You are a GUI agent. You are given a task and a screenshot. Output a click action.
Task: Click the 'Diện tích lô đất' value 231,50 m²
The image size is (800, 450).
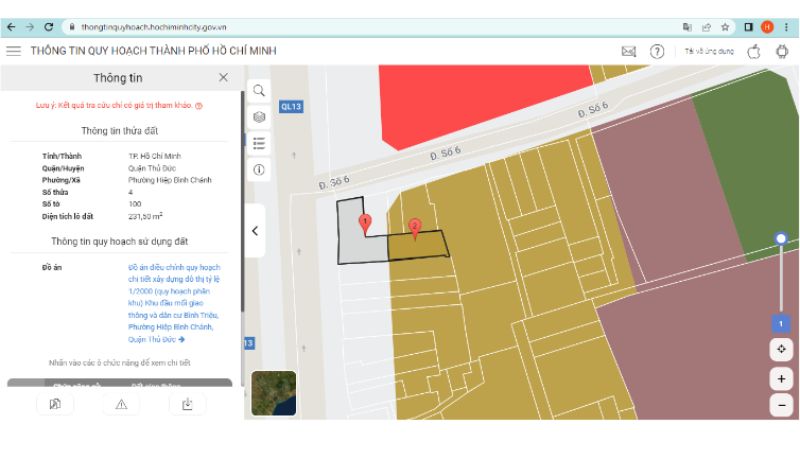pos(145,216)
